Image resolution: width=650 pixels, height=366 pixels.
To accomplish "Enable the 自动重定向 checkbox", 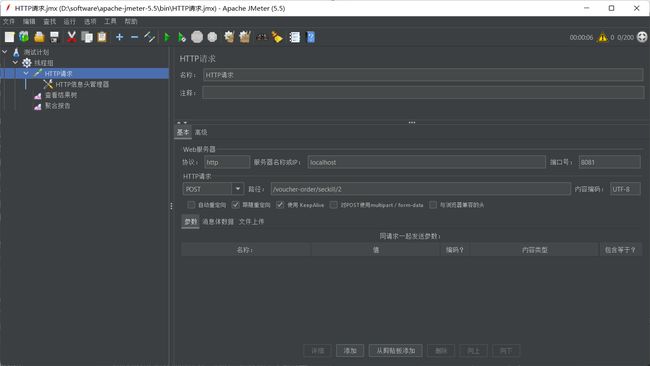I will click(191, 205).
